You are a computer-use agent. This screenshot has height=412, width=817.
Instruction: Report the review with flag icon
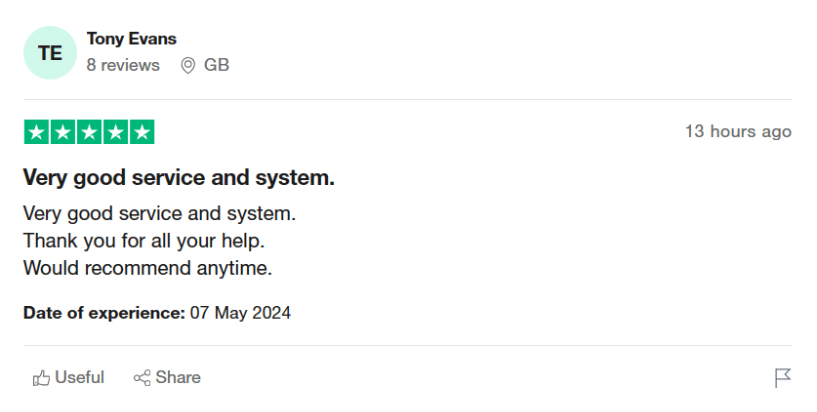pyautogui.click(x=782, y=378)
